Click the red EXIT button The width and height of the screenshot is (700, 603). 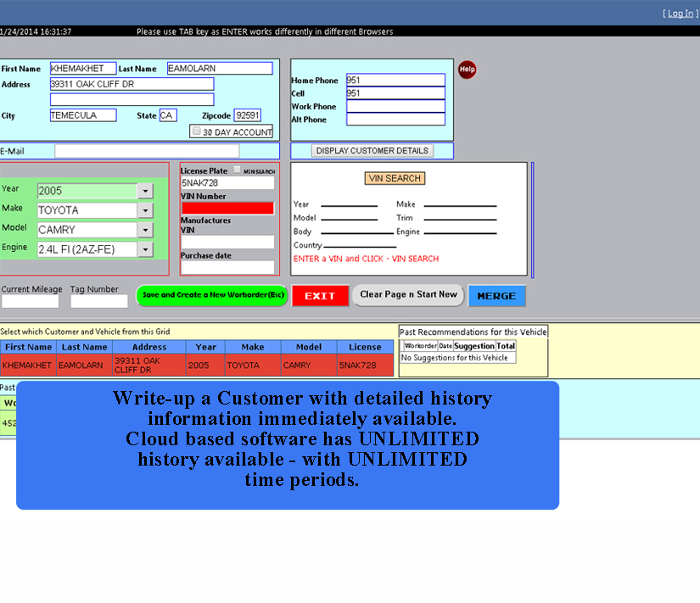pos(320,296)
